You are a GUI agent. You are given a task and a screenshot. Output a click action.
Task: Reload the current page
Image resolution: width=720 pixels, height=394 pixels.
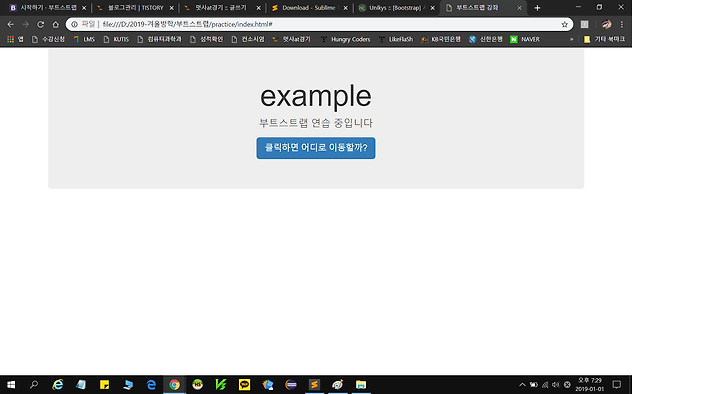(40, 24)
